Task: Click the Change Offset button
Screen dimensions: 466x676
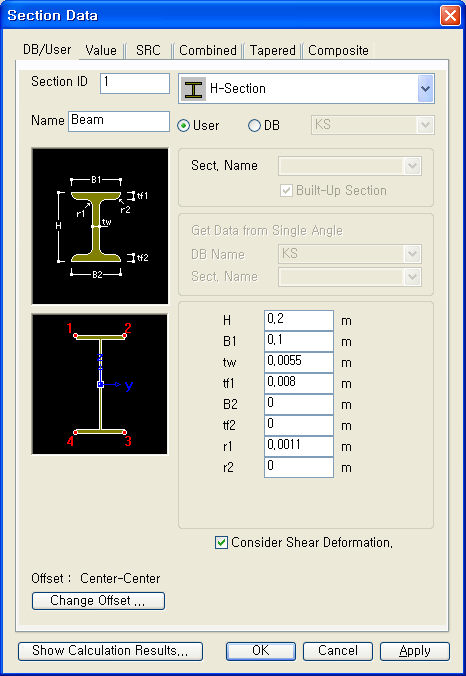Action: click(98, 601)
